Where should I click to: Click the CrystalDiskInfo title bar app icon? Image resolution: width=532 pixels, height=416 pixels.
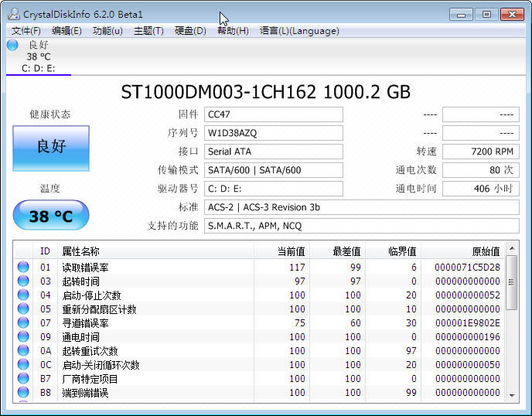(x=14, y=14)
